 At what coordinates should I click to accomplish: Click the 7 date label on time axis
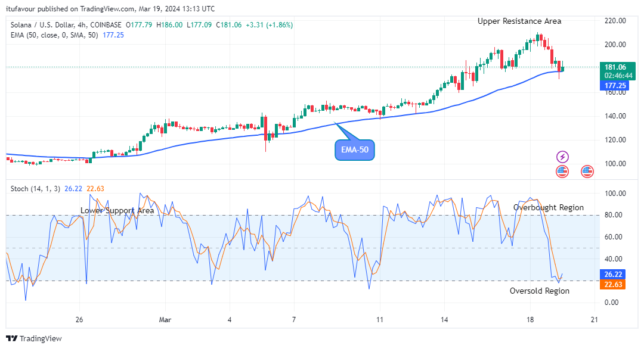click(293, 319)
